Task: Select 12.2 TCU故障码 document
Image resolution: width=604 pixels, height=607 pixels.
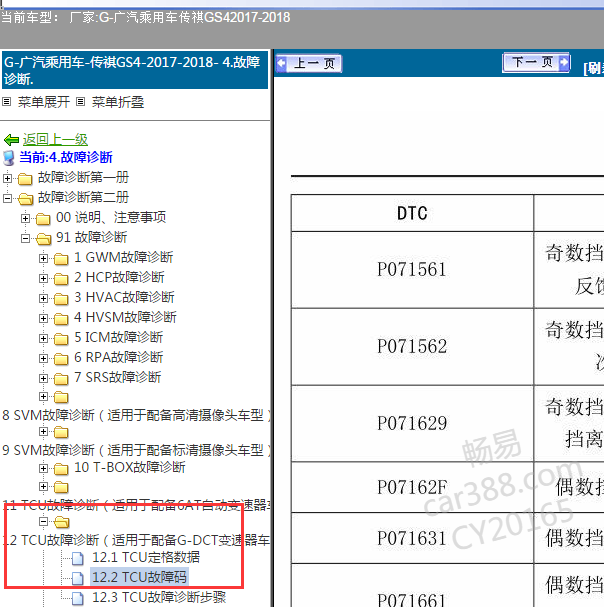Action: point(139,577)
